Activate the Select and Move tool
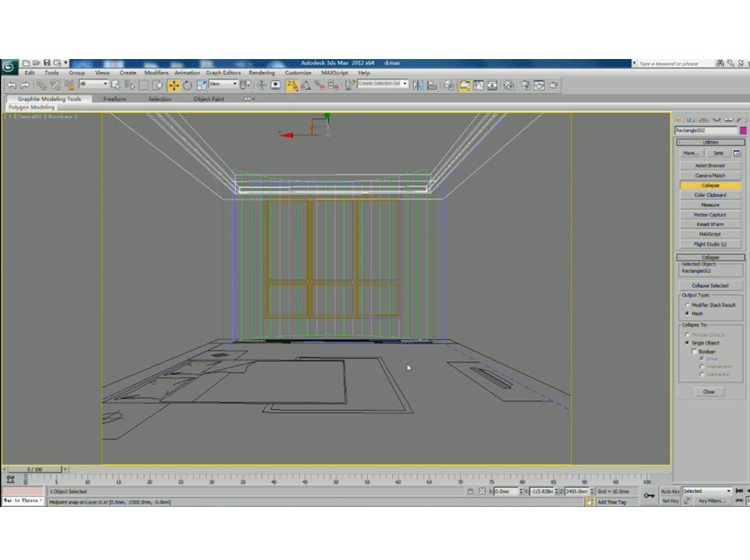This screenshot has height=560, width=750. coord(174,85)
